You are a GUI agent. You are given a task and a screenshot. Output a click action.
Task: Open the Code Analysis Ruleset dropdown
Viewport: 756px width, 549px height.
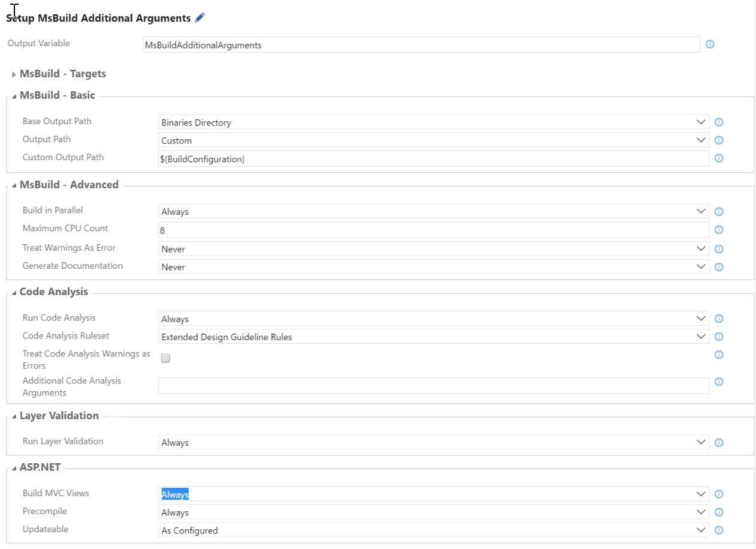[700, 336]
